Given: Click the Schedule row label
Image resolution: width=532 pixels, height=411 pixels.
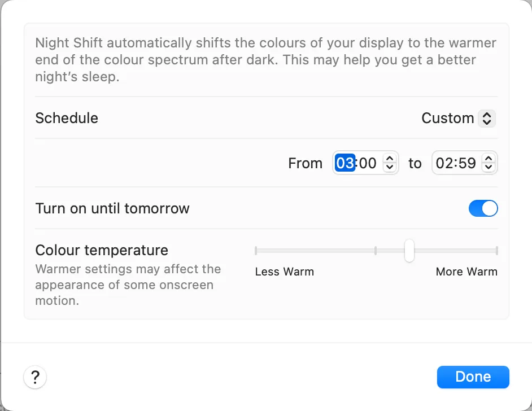Looking at the screenshot, I should point(67,118).
